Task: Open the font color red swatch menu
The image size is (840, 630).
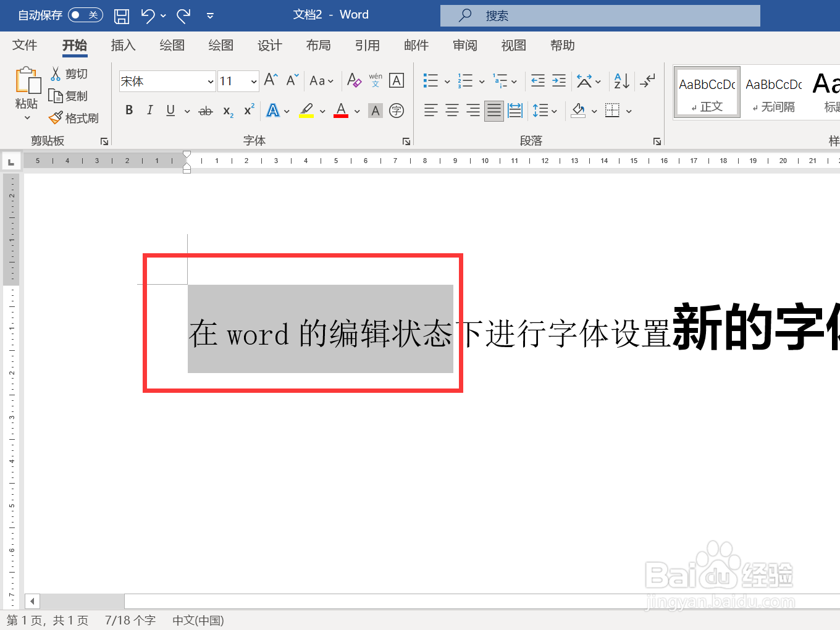Action: coord(356,111)
